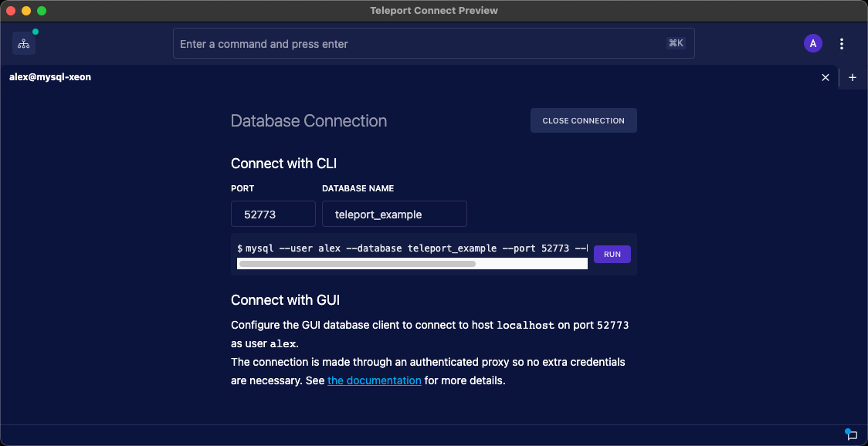868x446 pixels.
Task: Edit the teleport_example database name field
Action: coord(394,214)
